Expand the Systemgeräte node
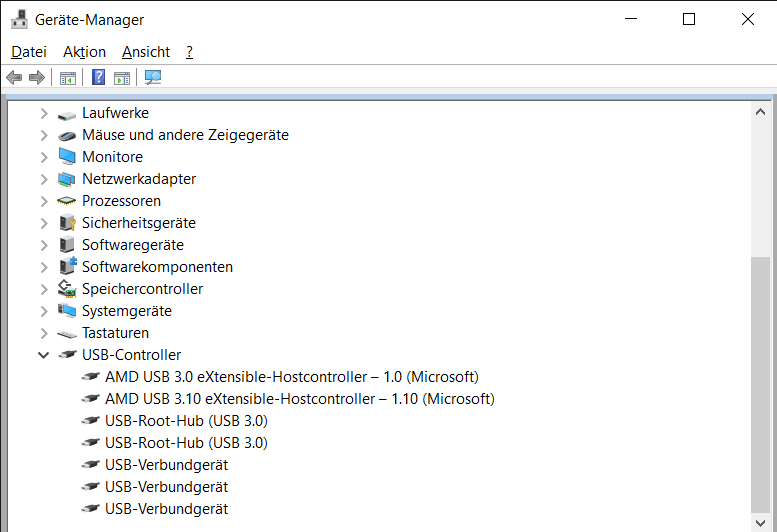The height and width of the screenshot is (532, 777). coord(44,311)
